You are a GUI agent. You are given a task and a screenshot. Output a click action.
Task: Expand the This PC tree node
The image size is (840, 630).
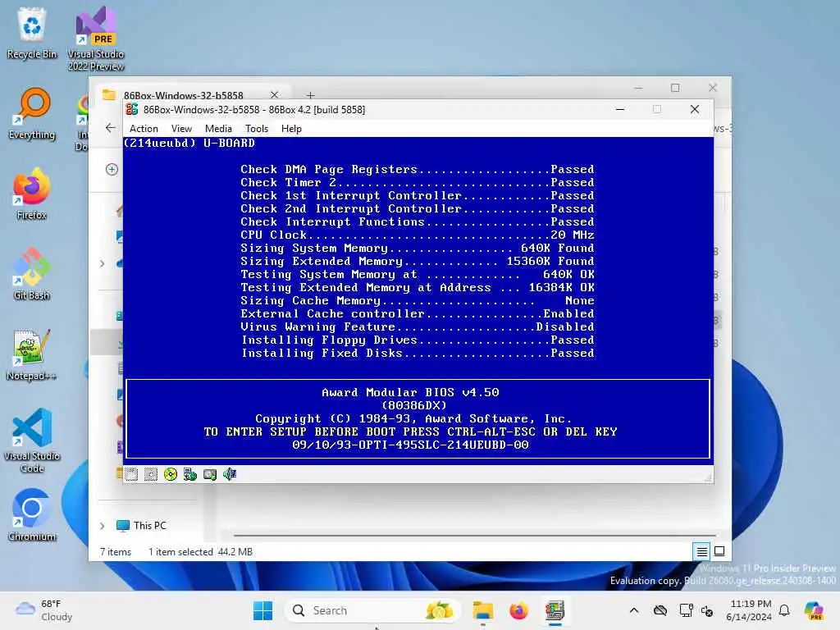click(x=102, y=526)
